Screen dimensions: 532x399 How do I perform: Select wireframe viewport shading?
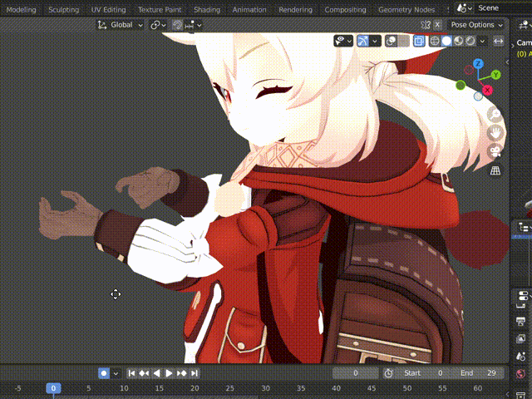[x=435, y=41]
